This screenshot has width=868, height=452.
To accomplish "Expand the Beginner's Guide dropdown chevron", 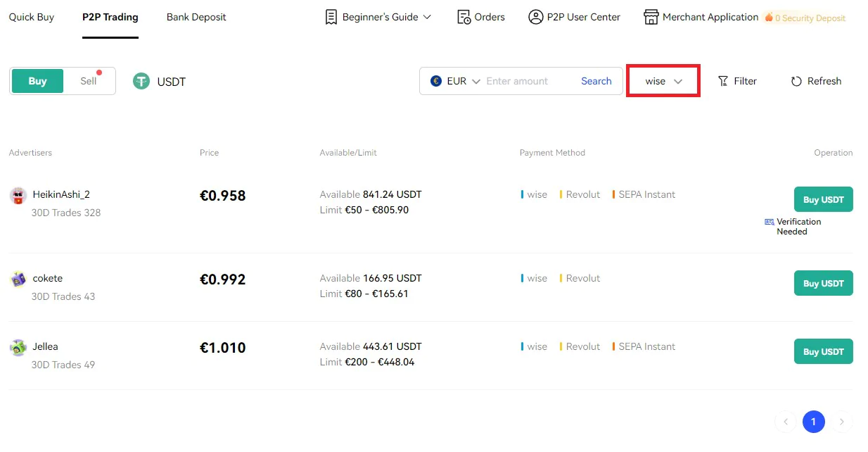I will click(x=427, y=17).
